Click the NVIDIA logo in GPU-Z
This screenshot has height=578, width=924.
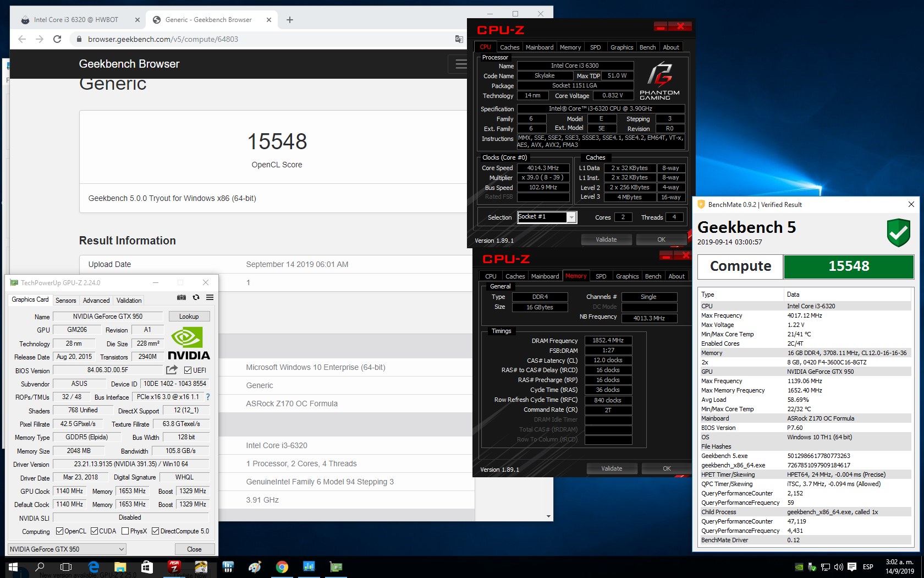tap(188, 344)
